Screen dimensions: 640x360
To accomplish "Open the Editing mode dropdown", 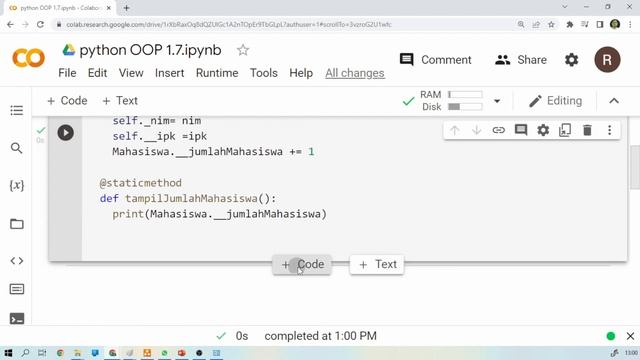I will (555, 101).
